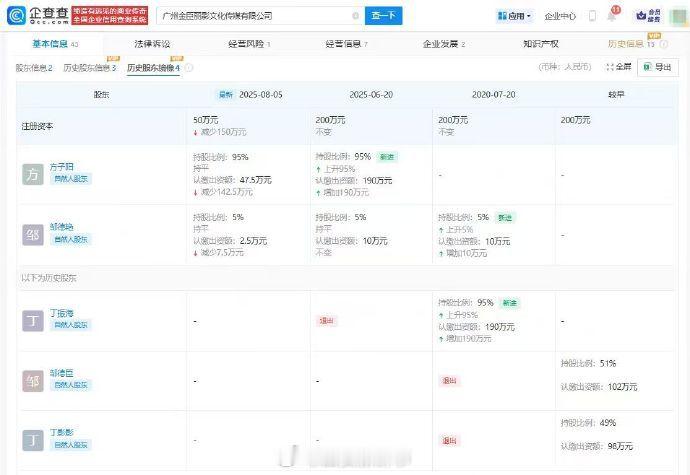Open the 经营信息 tab

tap(346, 44)
